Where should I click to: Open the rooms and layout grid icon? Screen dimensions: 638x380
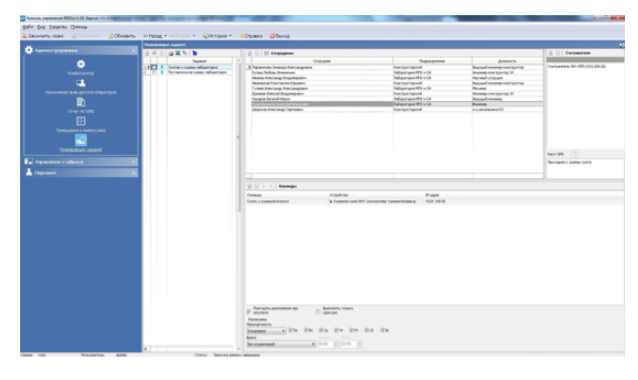(81, 121)
